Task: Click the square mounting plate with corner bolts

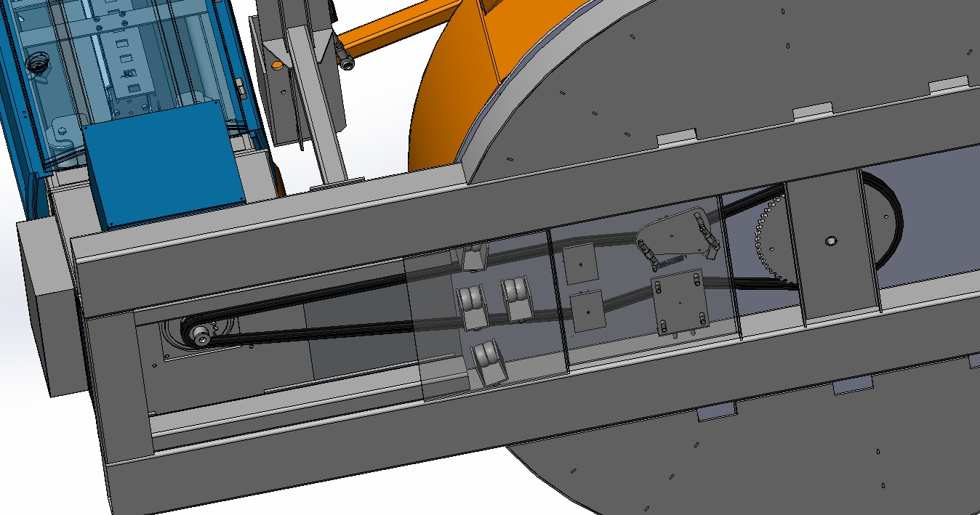Action: 680,303
